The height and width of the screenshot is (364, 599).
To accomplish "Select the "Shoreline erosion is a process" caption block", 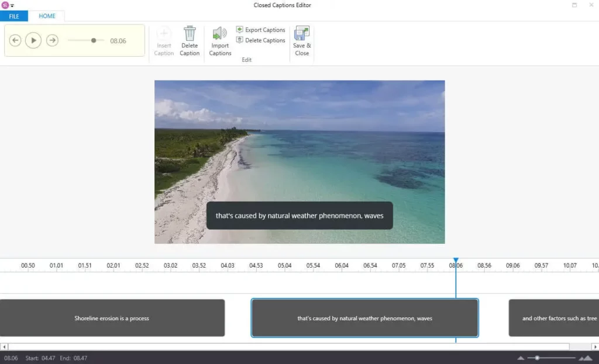I will click(112, 318).
